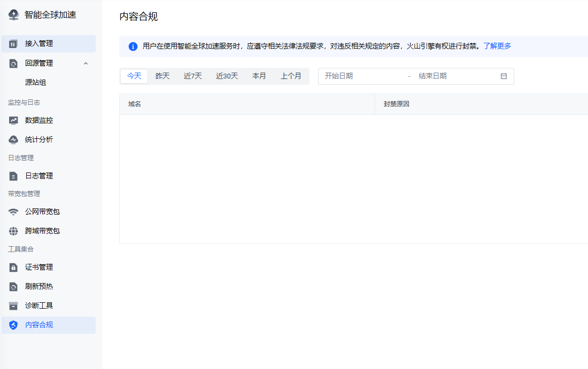Open the date picker calendar icon
Screen dimensions: 588x369
click(x=504, y=76)
